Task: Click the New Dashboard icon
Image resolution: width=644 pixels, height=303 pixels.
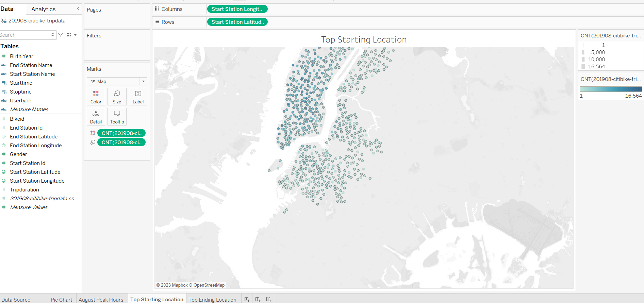Action: 258,300
